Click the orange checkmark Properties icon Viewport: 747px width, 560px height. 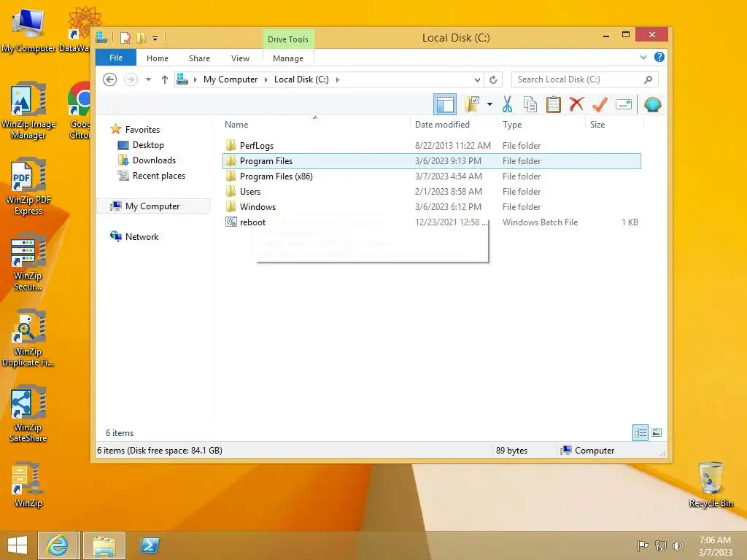pos(600,104)
